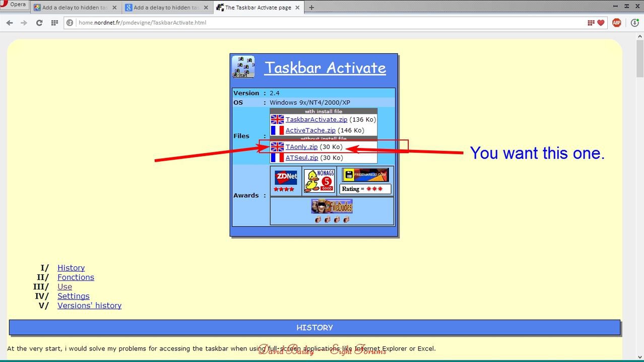Click the ActiveTache.zip French download link
644x362 pixels.
tap(310, 130)
